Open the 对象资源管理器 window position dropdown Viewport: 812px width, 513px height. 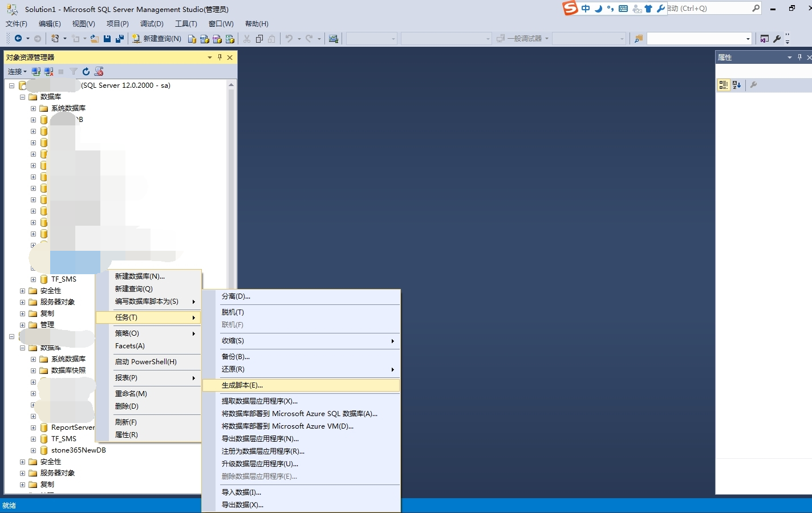[210, 57]
